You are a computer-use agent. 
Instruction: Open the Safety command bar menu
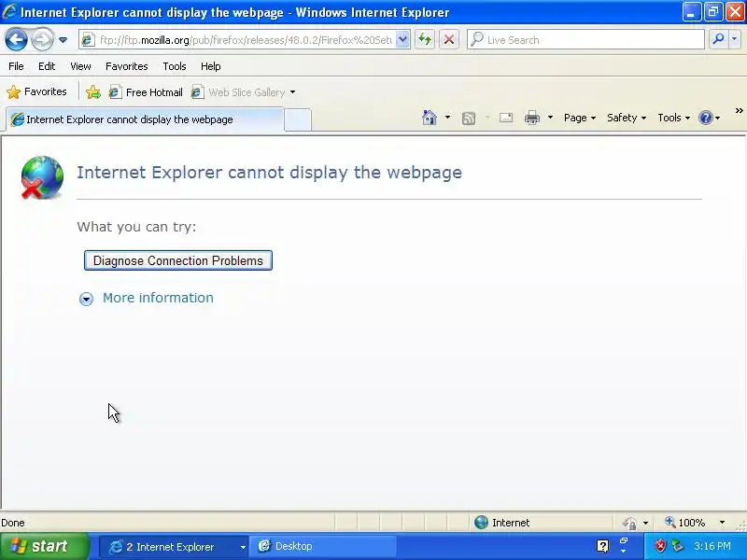point(627,118)
